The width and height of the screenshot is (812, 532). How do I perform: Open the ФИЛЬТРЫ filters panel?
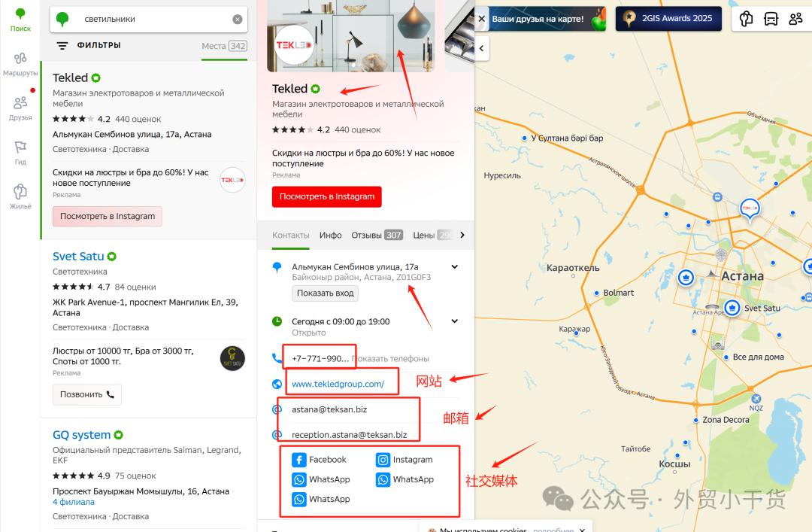click(89, 46)
